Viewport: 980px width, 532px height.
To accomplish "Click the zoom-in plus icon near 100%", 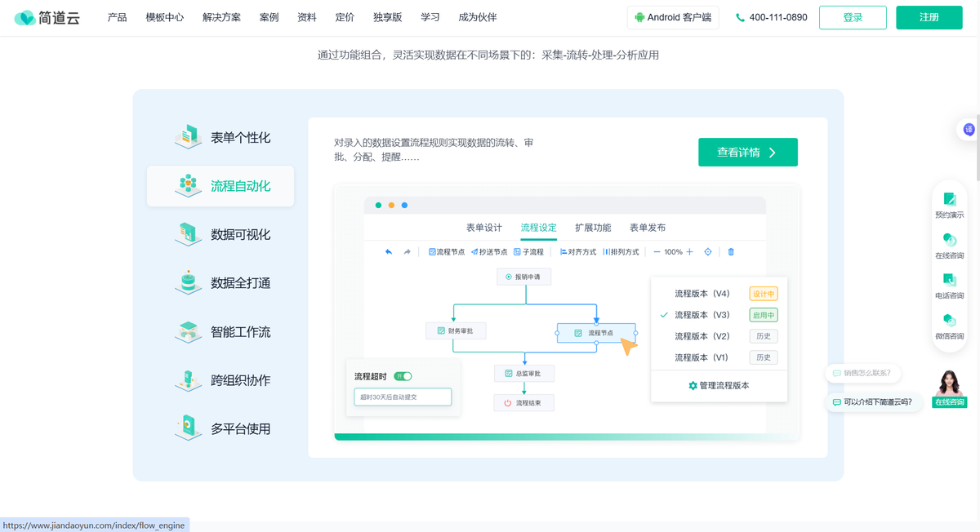I will (x=689, y=252).
